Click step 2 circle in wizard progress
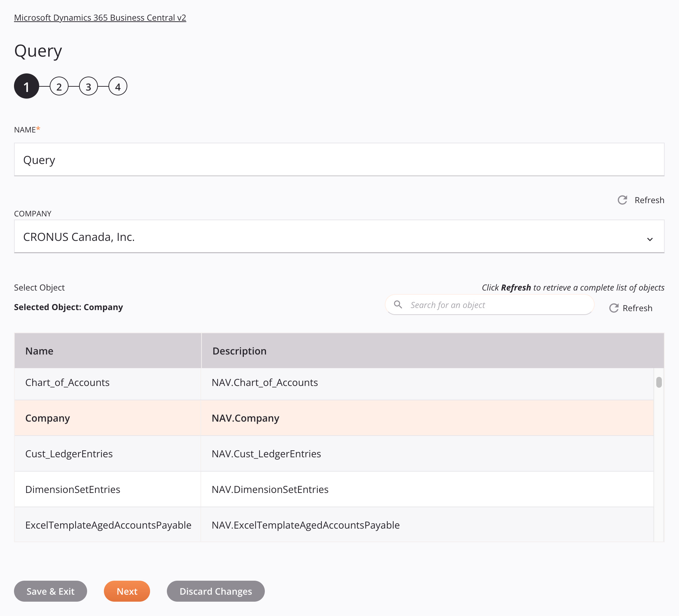The width and height of the screenshot is (679, 616). click(x=58, y=86)
